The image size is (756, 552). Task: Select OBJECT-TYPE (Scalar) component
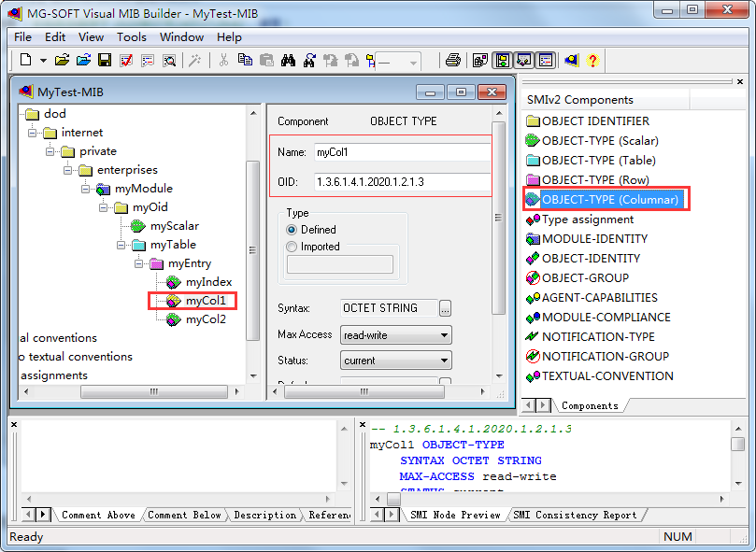tap(600, 140)
